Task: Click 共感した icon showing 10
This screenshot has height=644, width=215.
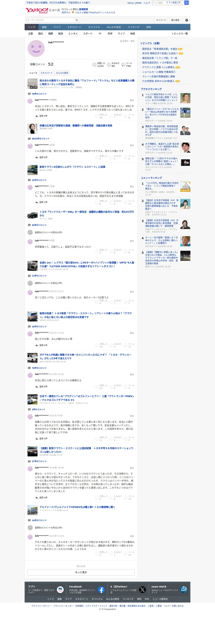Action: (97, 346)
